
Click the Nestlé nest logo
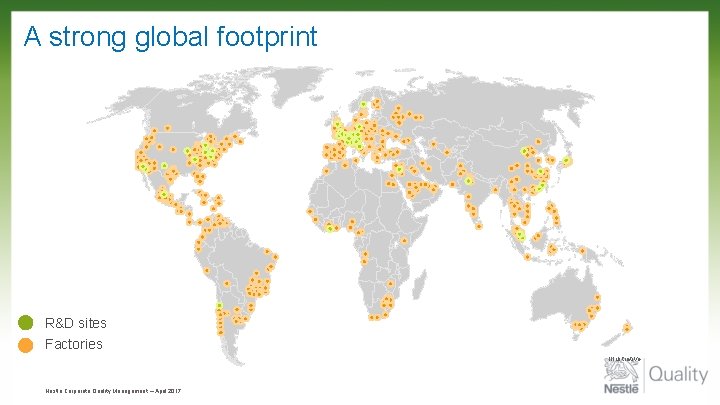coord(622,375)
